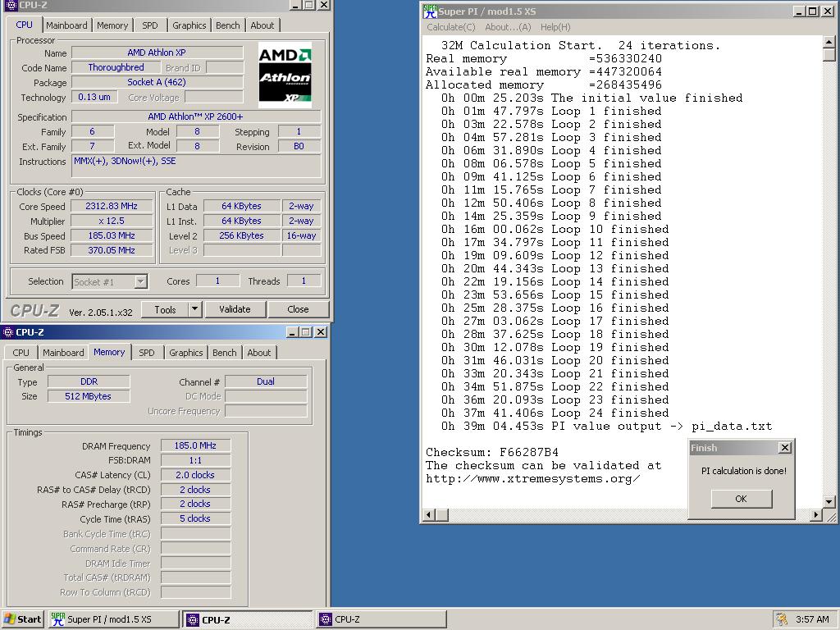
Task: Click the Code Name value Thoroughbred
Action: 116,67
